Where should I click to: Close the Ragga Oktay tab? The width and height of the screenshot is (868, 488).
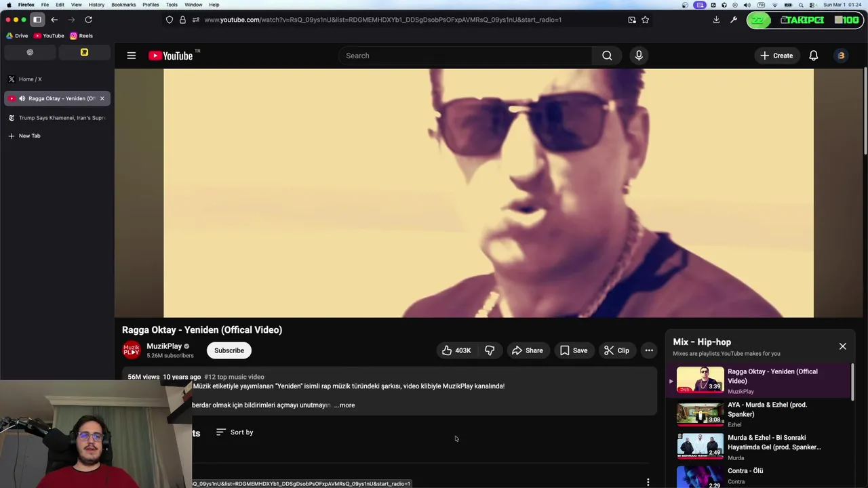point(102,98)
